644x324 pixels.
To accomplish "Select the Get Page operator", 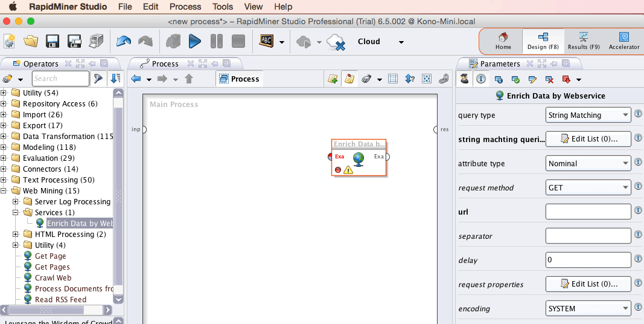I will pyautogui.click(x=50, y=256).
